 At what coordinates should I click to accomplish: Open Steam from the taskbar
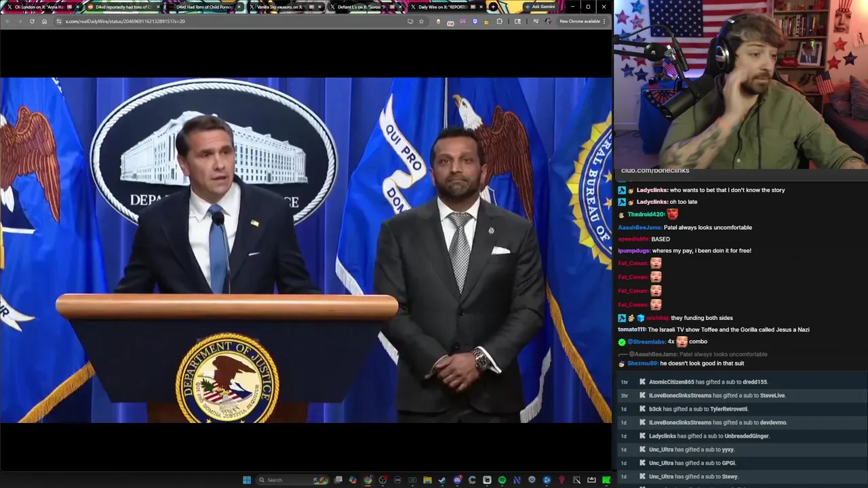442,480
